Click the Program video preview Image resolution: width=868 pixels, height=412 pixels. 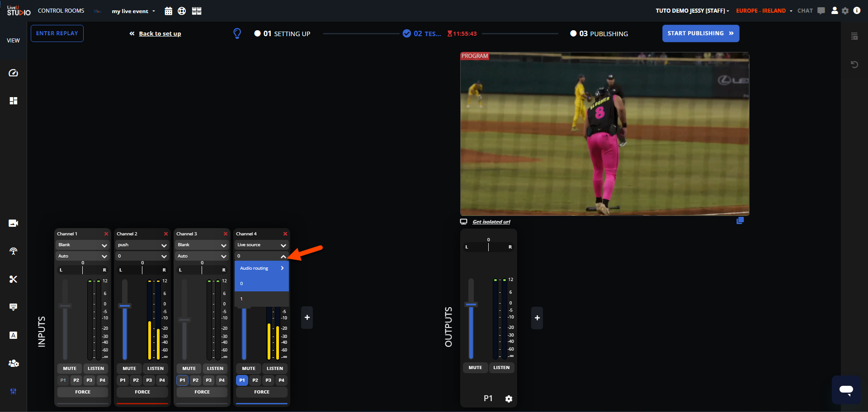[x=604, y=134]
